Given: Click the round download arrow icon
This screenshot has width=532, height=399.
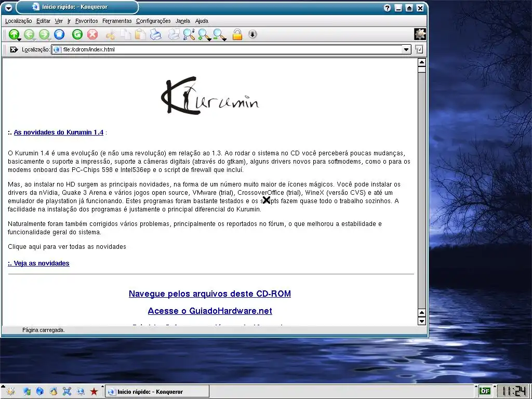Looking at the screenshot, I should [252, 34].
